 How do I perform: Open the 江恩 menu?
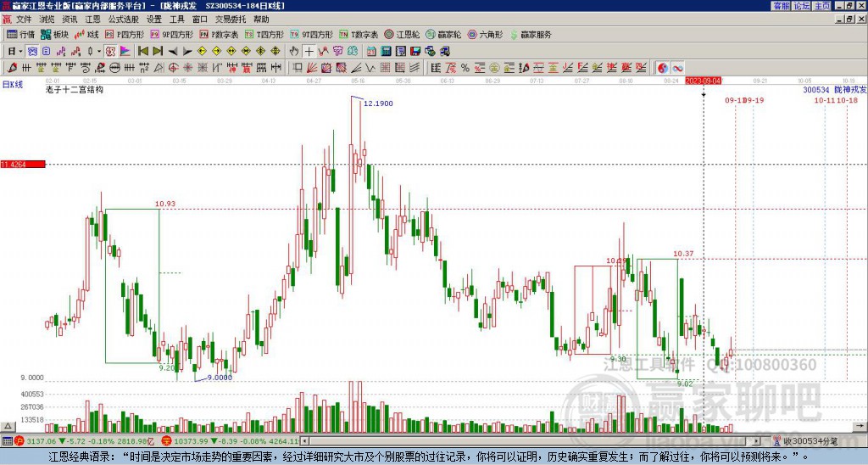[x=93, y=20]
